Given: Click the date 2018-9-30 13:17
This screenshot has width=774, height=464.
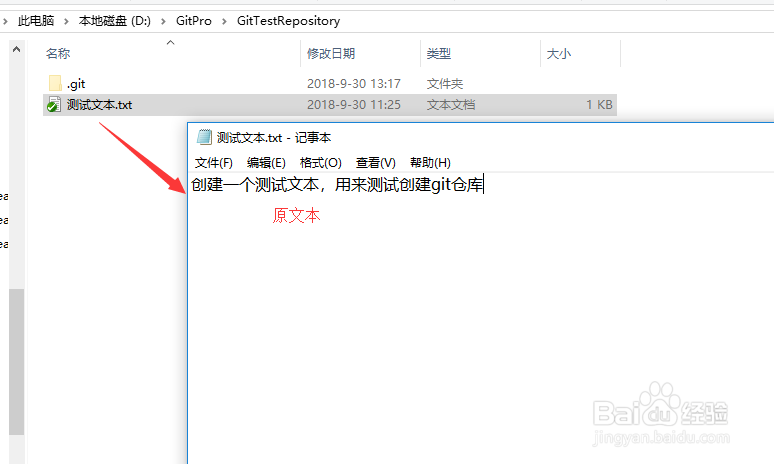Looking at the screenshot, I should 353,84.
